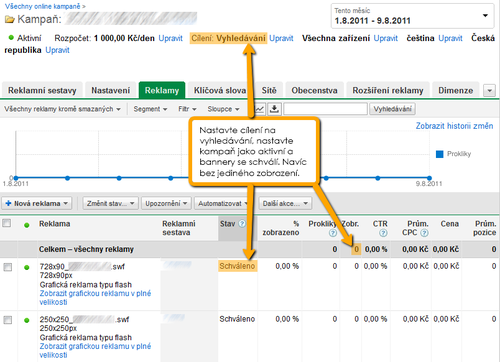Open Změnit stav dropdown

click(x=110, y=203)
